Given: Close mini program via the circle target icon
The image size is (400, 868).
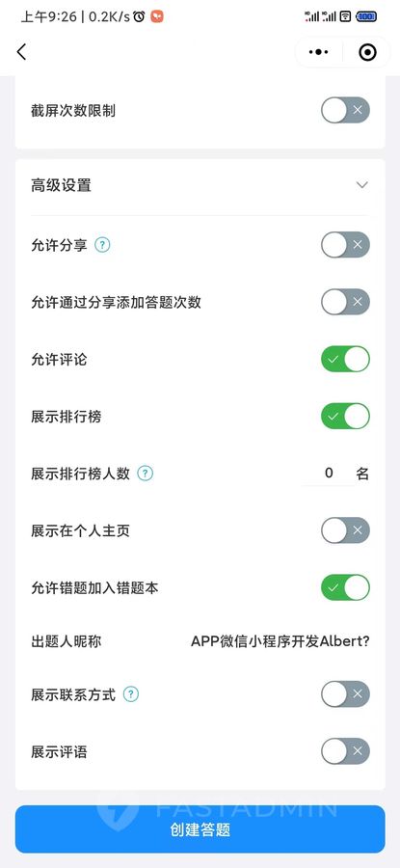Looking at the screenshot, I should (x=367, y=52).
